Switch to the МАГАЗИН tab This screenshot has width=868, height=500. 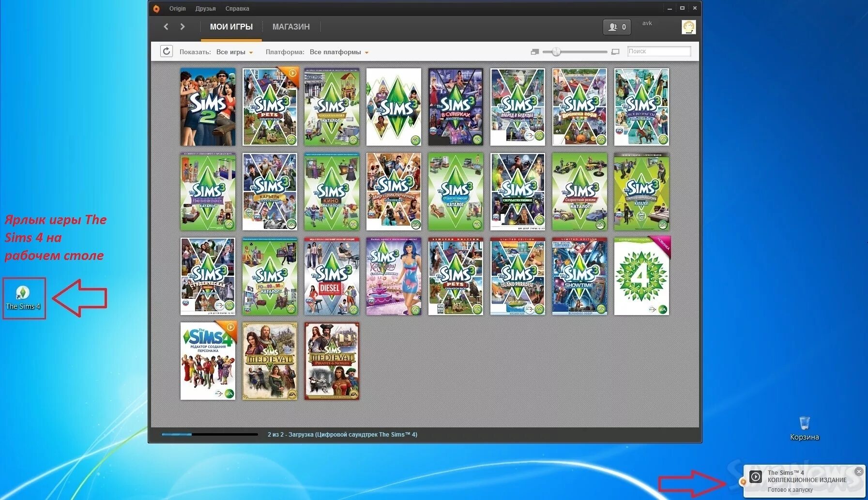pos(291,27)
